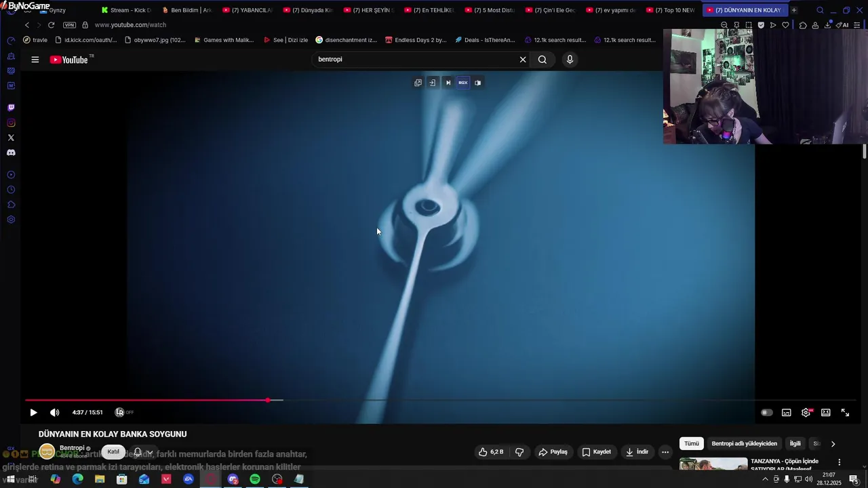The width and height of the screenshot is (868, 488).
Task: Reload the page with refresh icon
Action: pos(51,25)
